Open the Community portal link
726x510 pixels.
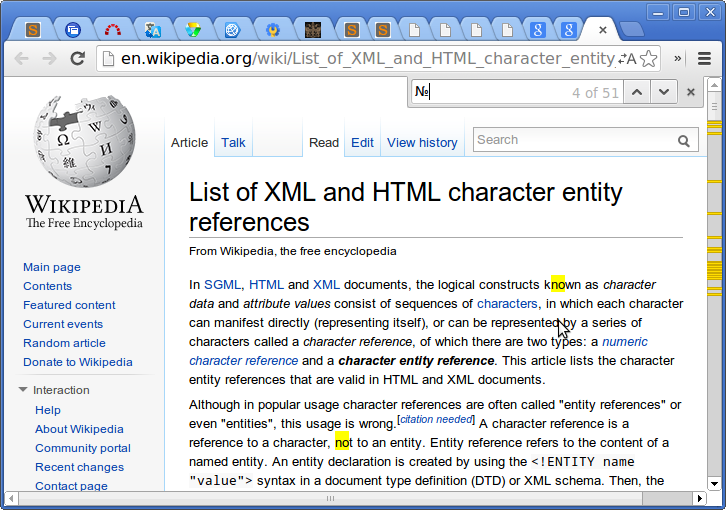[83, 448]
